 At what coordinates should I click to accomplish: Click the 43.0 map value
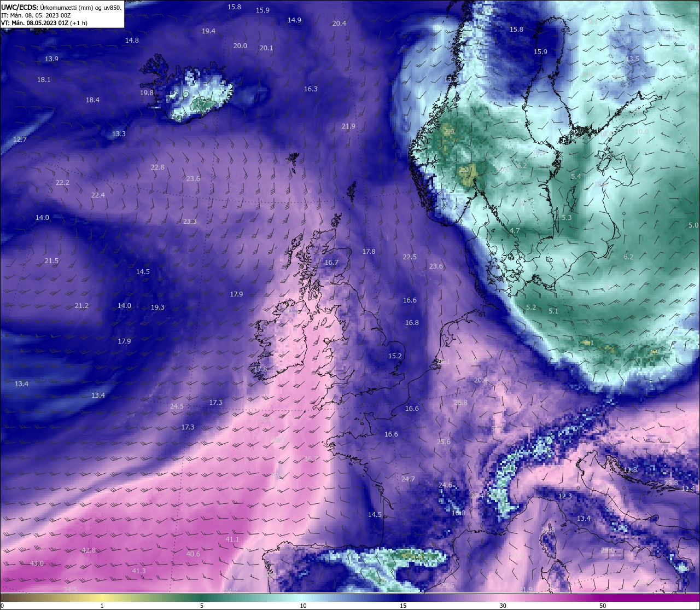pos(37,563)
